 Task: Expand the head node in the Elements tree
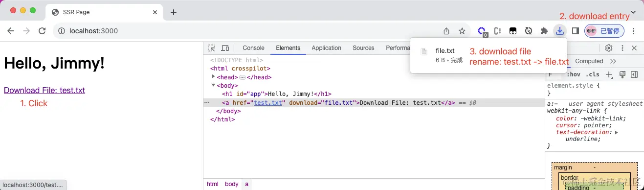pos(213,77)
